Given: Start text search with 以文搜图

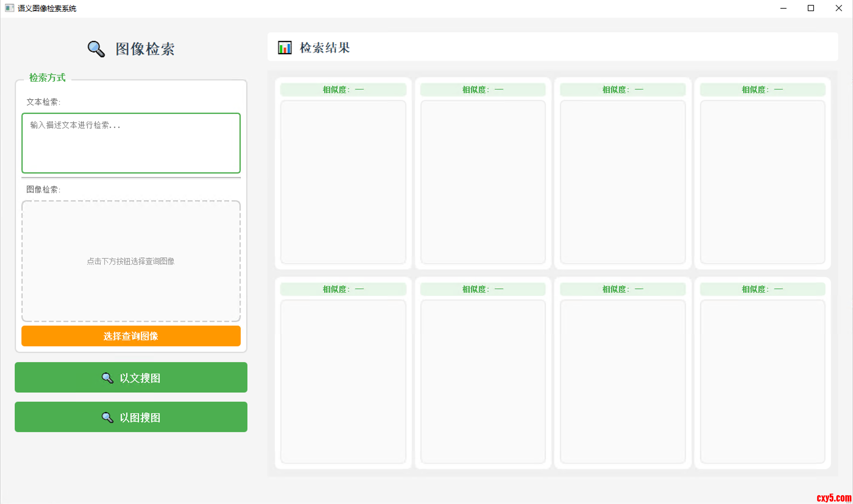Looking at the screenshot, I should pos(131,377).
